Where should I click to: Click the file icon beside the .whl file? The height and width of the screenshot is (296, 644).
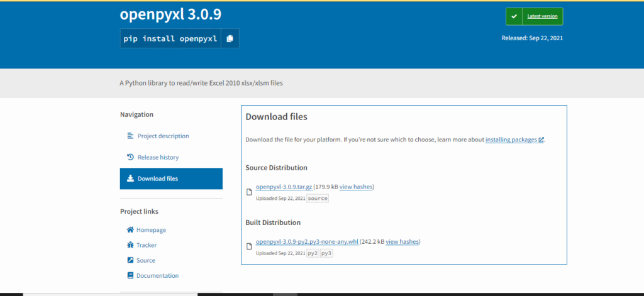(x=249, y=246)
